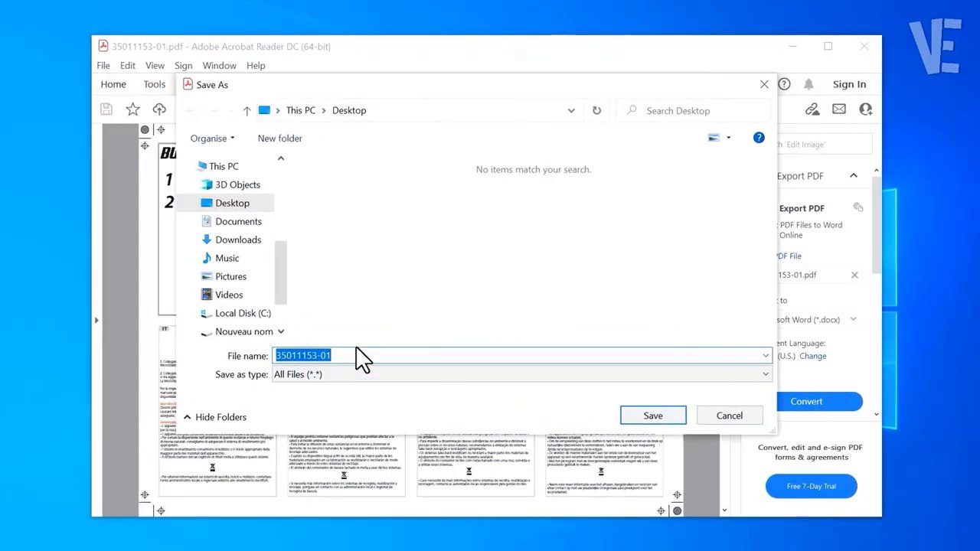
Task: Open the Organise menu
Action: tap(213, 139)
